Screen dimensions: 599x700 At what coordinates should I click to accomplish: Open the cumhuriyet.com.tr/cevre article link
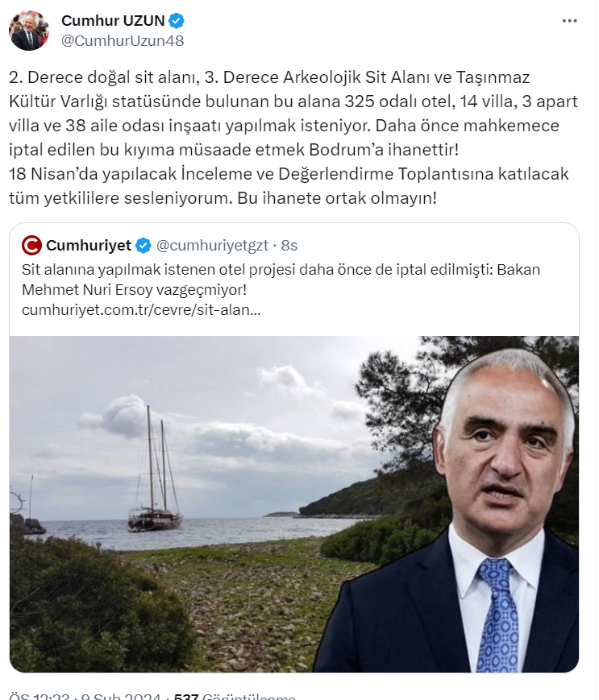141,310
